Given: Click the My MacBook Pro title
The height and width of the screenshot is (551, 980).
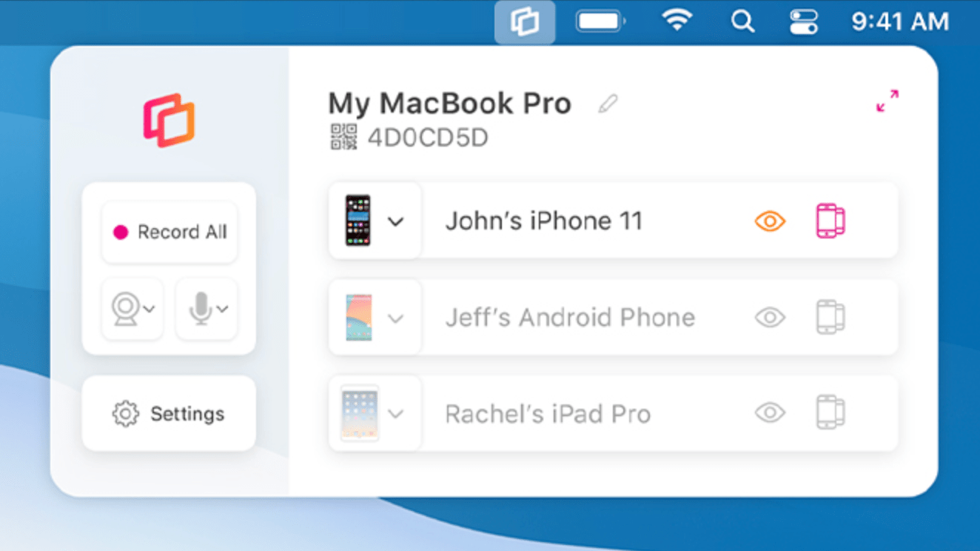Looking at the screenshot, I should click(449, 104).
